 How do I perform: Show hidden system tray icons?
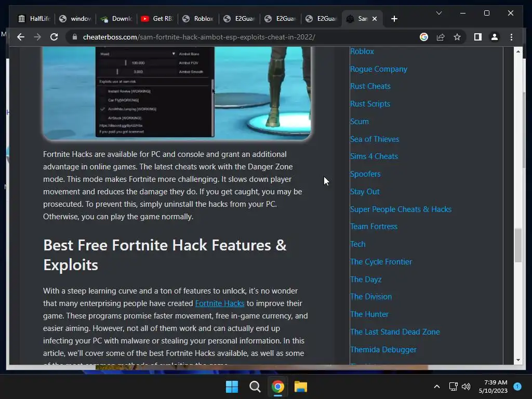point(437,387)
